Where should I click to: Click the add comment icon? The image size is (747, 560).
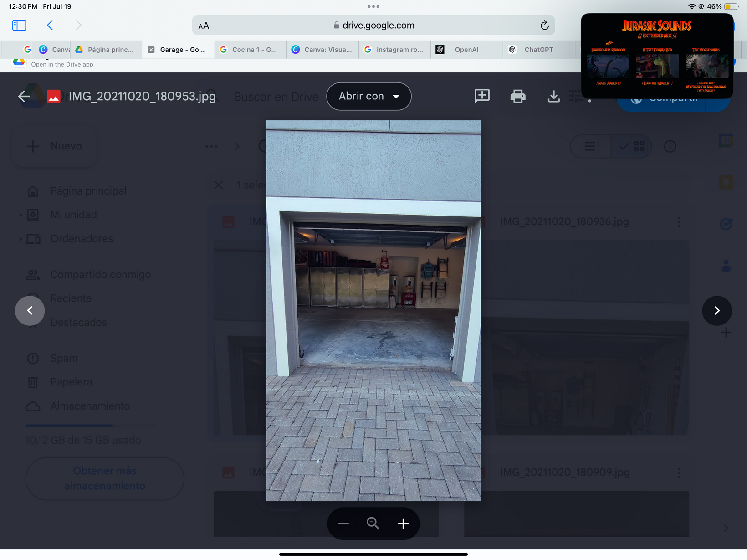click(482, 96)
